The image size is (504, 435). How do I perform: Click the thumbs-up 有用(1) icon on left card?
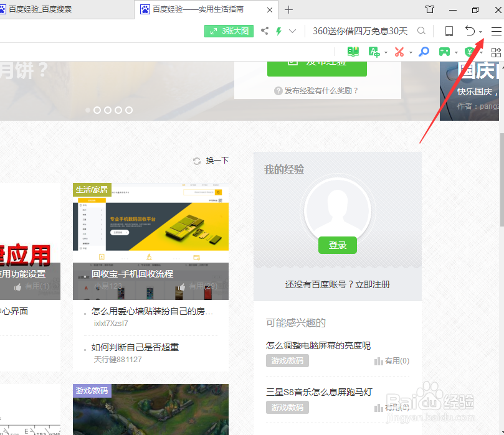pyautogui.click(x=17, y=287)
